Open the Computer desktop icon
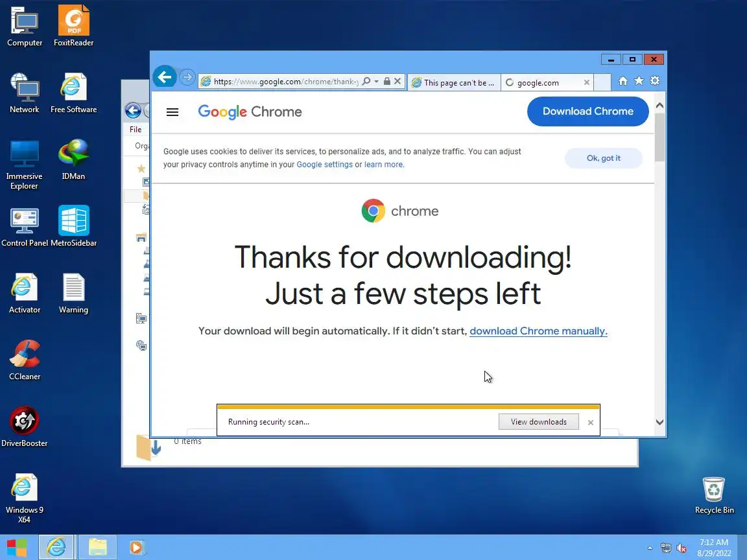The height and width of the screenshot is (560, 747). click(24, 26)
